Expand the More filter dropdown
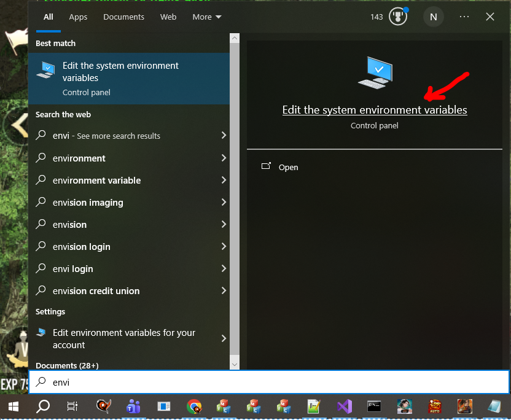This screenshot has width=511, height=420. (x=206, y=17)
